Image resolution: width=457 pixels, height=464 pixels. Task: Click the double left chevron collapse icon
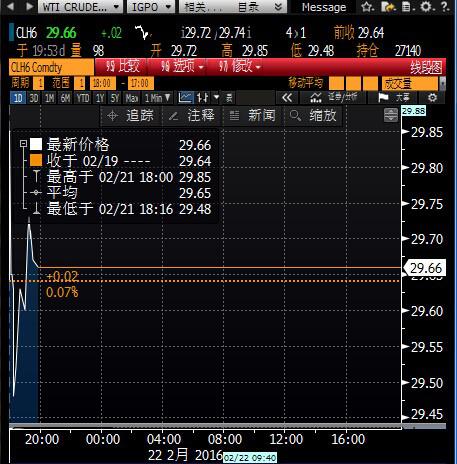click(287, 98)
